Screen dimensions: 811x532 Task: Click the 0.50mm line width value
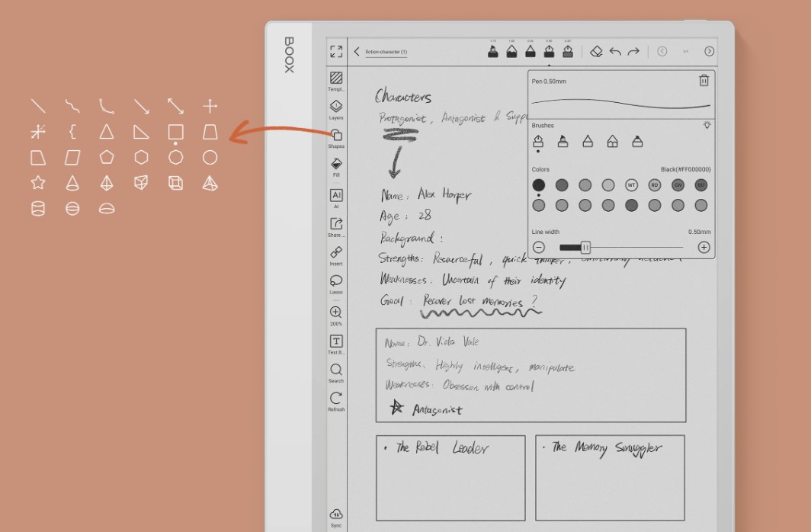tap(699, 232)
